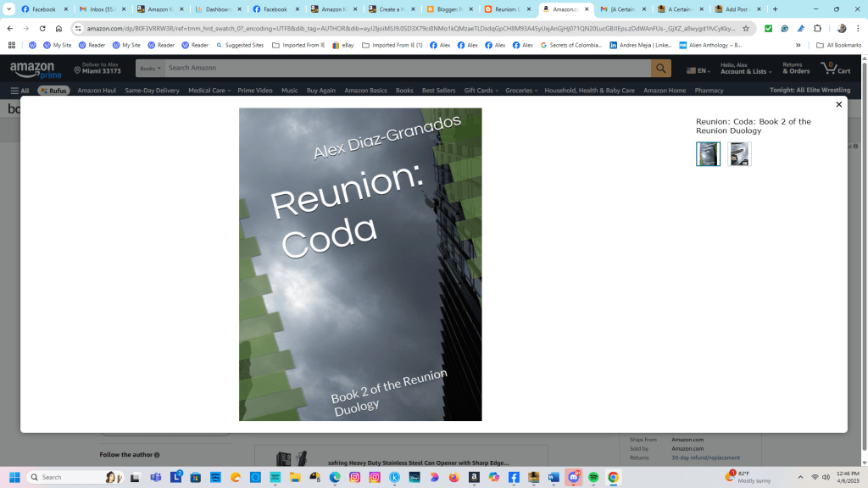Click in the Search Amazon field
The height and width of the screenshot is (488, 868).
click(407, 69)
